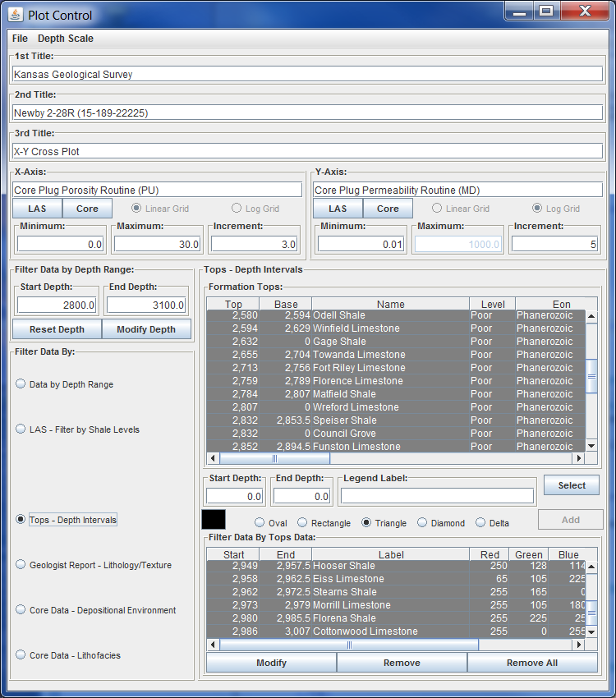Open the black color swatch
Screen dimensions: 616x698
pos(214,520)
